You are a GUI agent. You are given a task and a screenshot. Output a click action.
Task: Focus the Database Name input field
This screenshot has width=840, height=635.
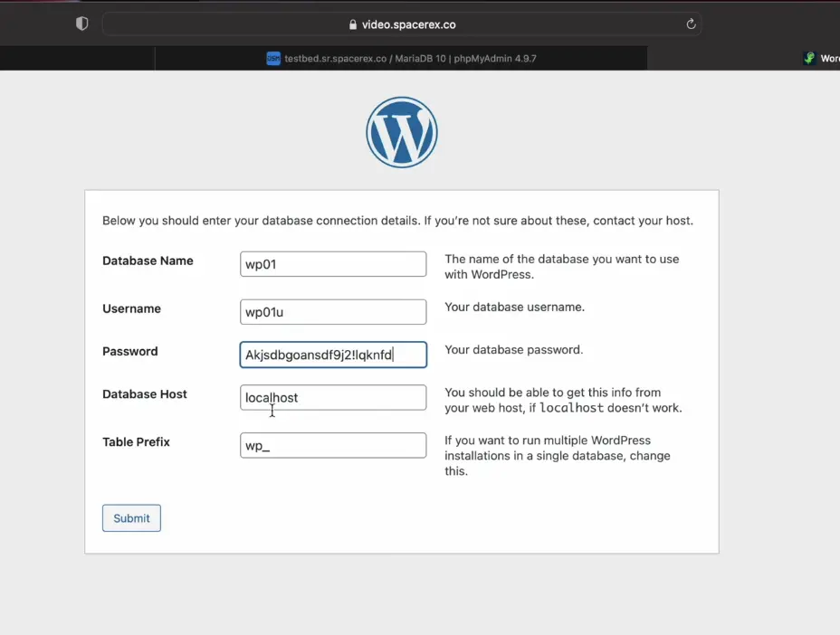332,264
